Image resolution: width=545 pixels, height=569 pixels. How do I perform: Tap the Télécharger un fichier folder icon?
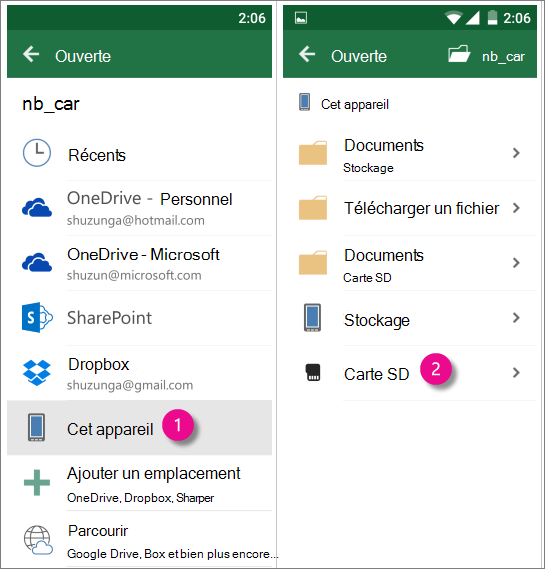click(x=313, y=208)
